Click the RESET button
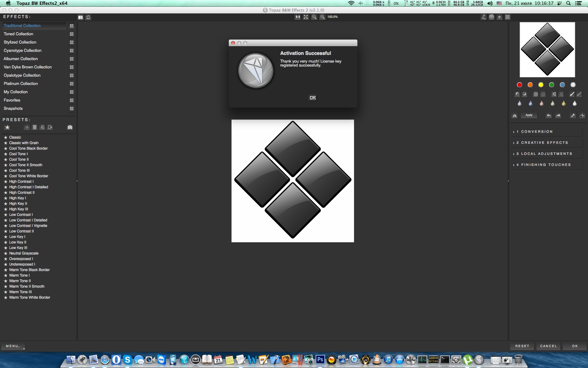 [522, 346]
